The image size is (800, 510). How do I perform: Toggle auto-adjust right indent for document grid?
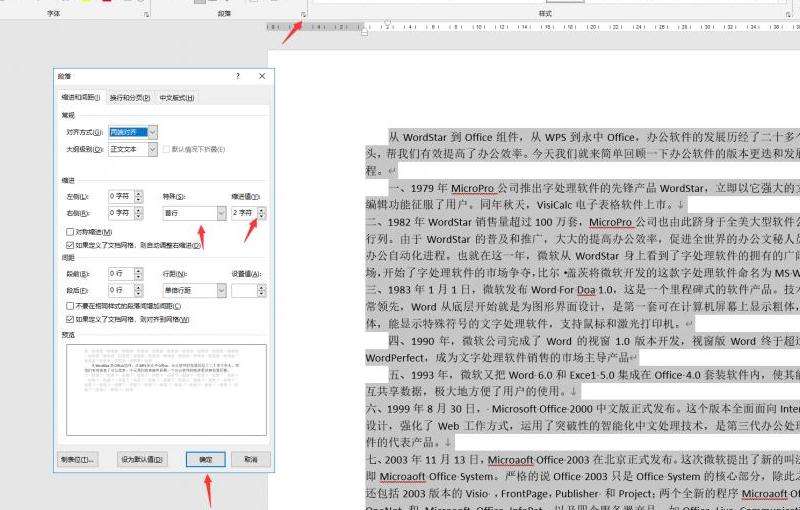pos(69,243)
